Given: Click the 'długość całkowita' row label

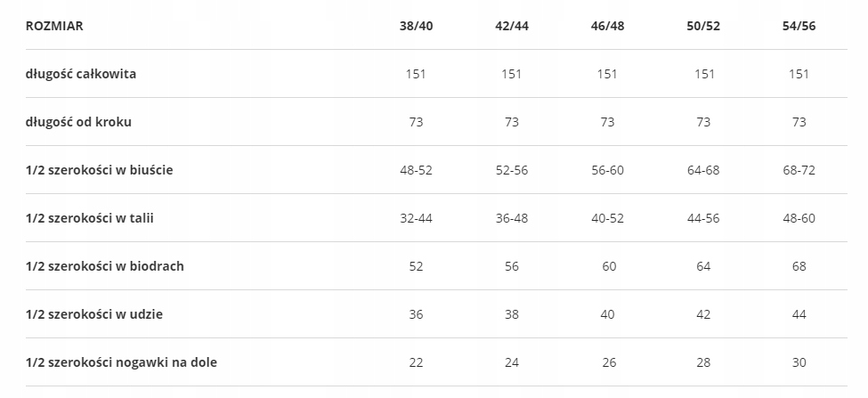Looking at the screenshot, I should (x=81, y=74).
